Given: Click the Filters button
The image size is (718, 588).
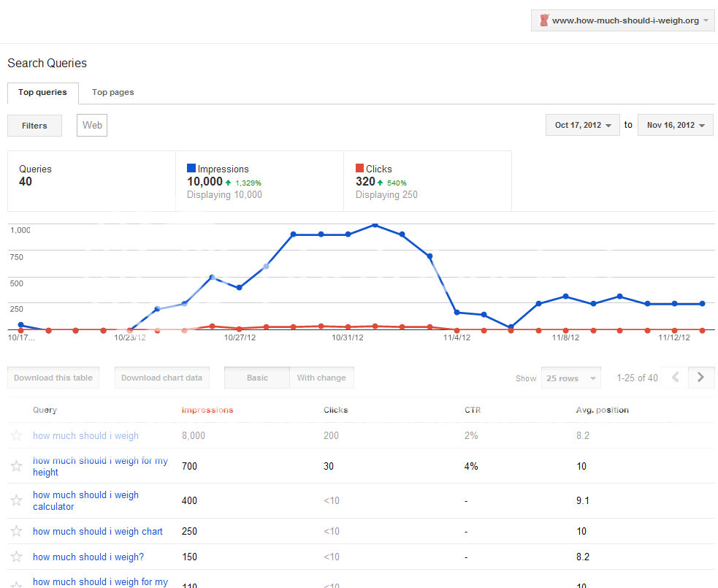Looking at the screenshot, I should tap(34, 126).
